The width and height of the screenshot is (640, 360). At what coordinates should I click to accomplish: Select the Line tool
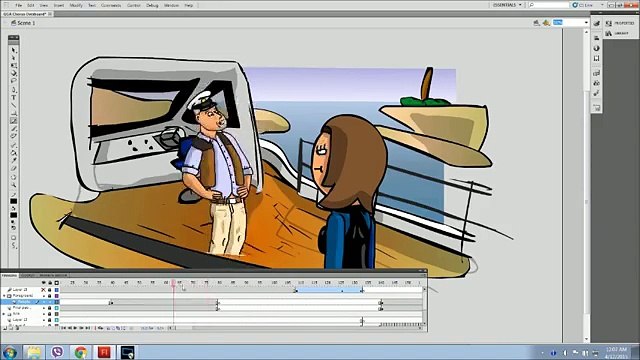(x=13, y=105)
